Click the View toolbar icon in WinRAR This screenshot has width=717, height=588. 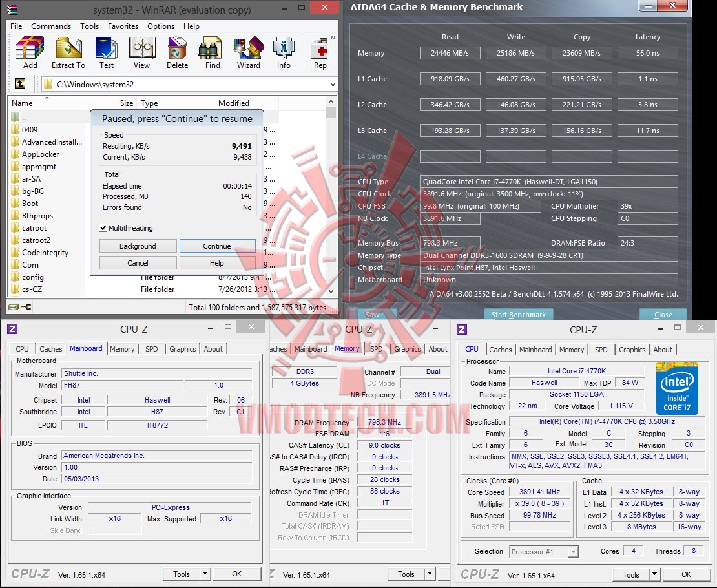point(141,52)
